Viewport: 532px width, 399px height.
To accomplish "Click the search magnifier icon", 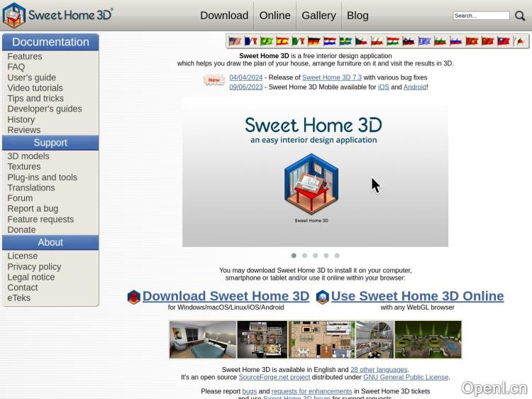I will click(520, 16).
